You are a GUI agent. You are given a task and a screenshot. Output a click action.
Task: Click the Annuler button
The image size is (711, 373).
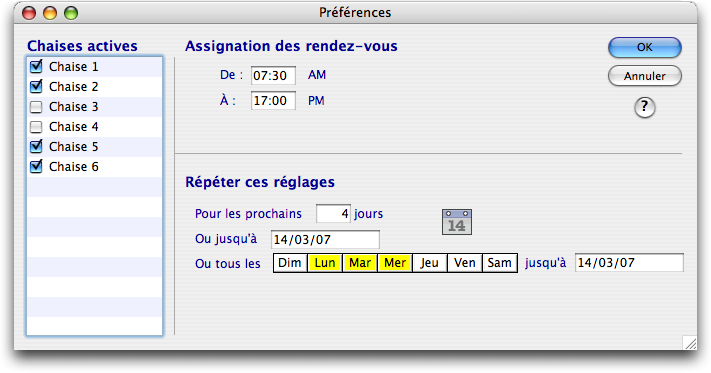tap(644, 76)
